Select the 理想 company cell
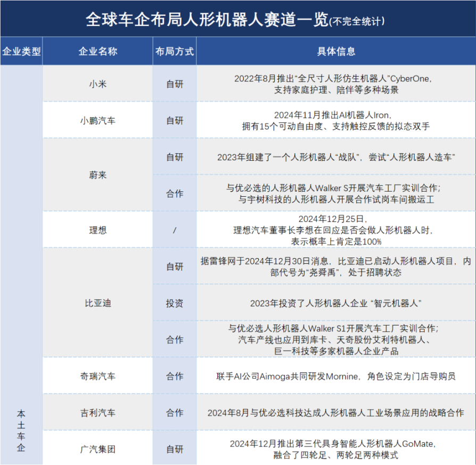The height and width of the screenshot is (465, 476). pos(98,230)
